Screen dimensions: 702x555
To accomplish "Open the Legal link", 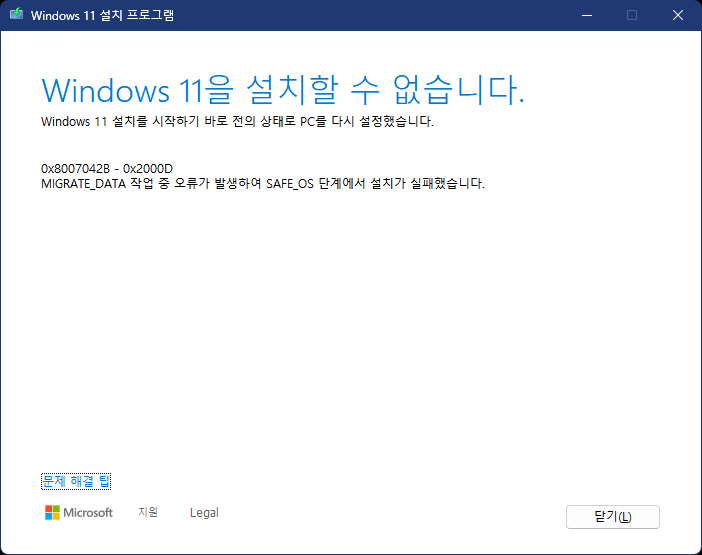I will coord(204,512).
